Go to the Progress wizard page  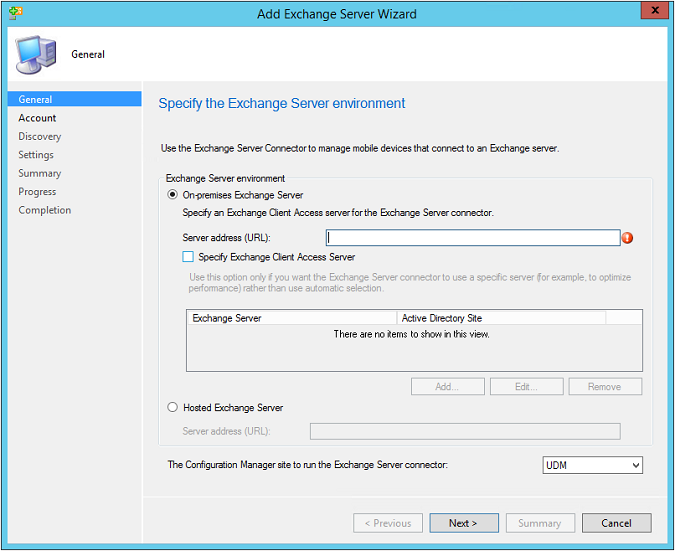[37, 192]
